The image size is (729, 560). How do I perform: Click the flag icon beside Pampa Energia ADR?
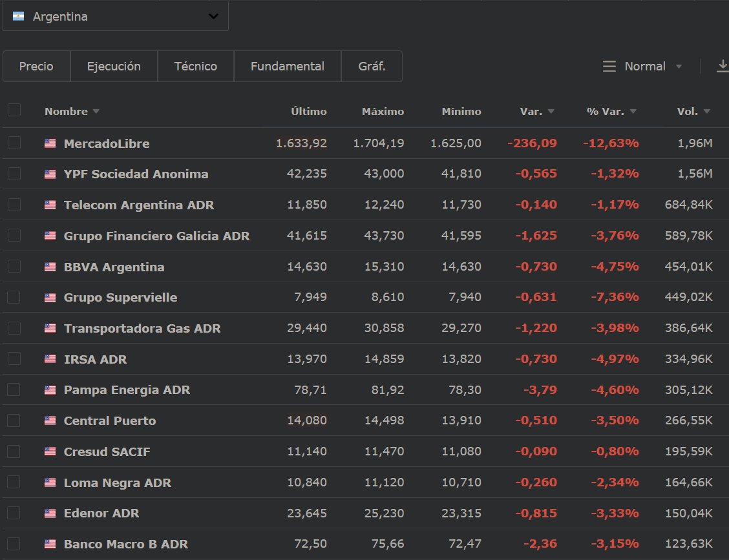tap(50, 390)
